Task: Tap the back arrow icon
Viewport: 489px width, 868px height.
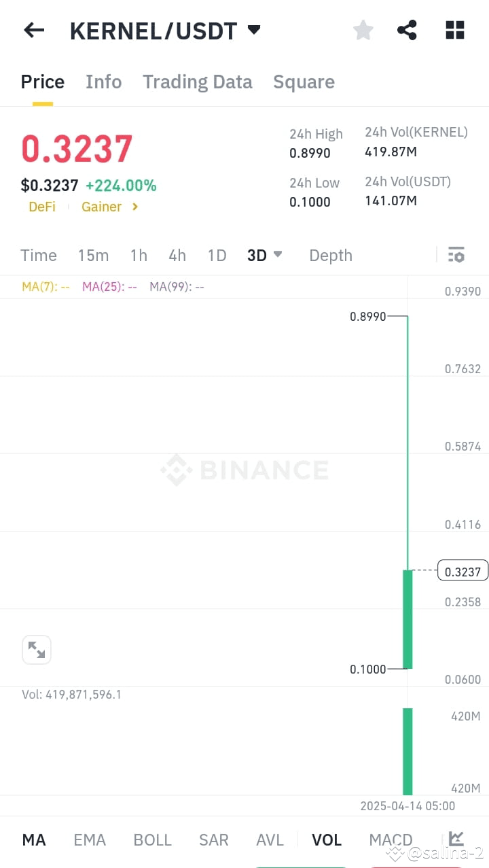Action: tap(33, 30)
